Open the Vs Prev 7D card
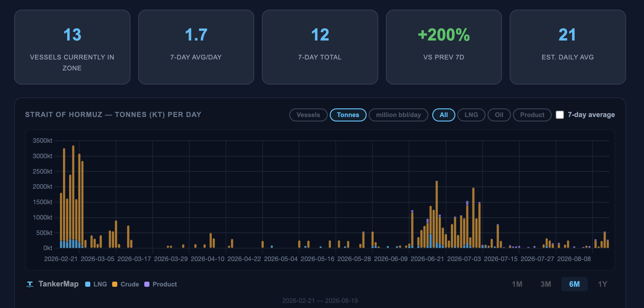This screenshot has height=308, width=644. pos(444,47)
